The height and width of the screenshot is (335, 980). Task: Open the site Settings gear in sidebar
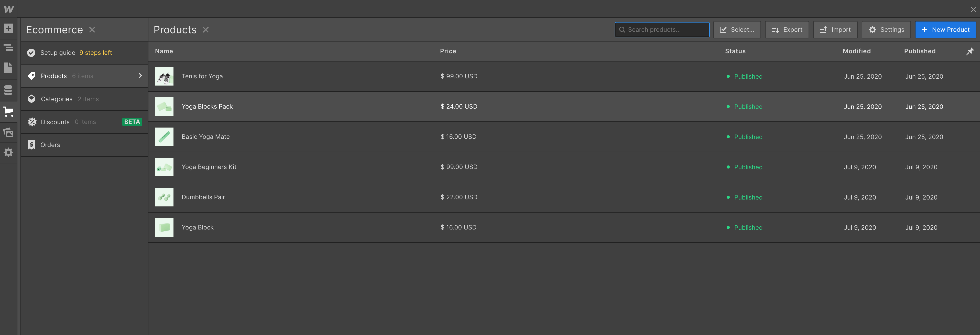(8, 152)
